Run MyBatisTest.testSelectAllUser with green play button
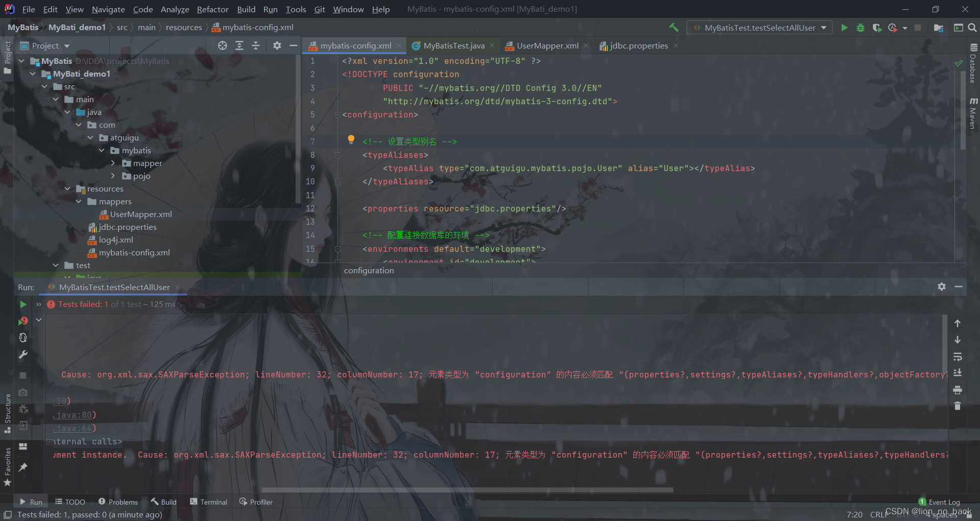 [844, 28]
